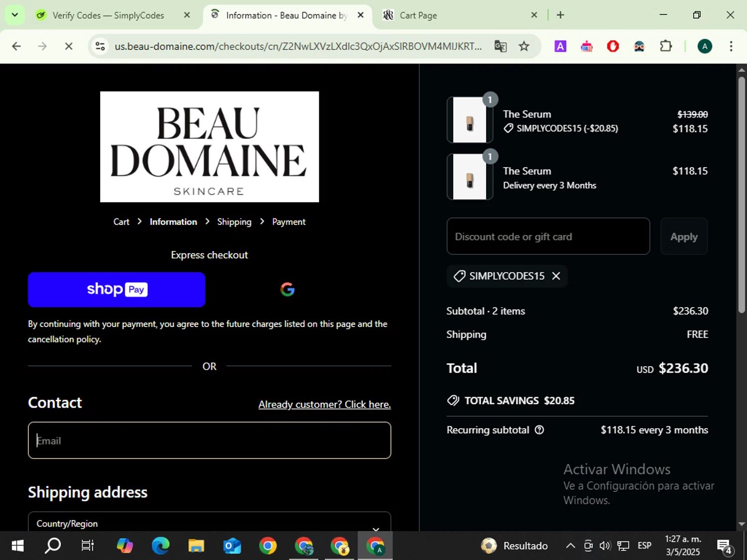This screenshot has width=747, height=560.
Task: Show Recurring subtotal help info
Action: tap(539, 430)
